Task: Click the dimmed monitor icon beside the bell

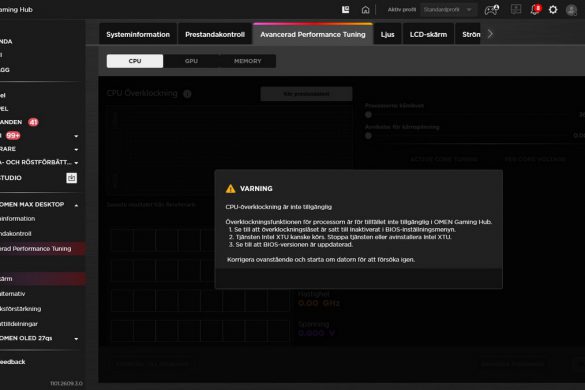Action: (x=516, y=9)
